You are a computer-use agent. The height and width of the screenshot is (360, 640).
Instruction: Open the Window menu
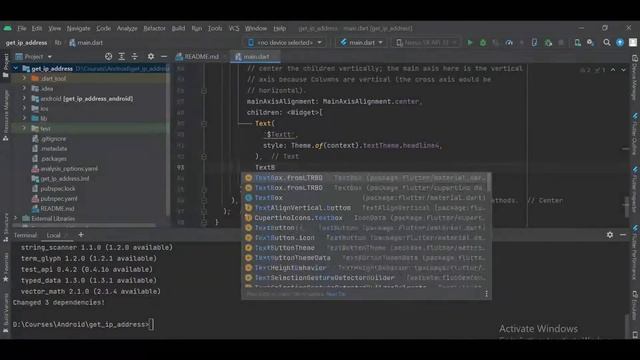[256, 28]
